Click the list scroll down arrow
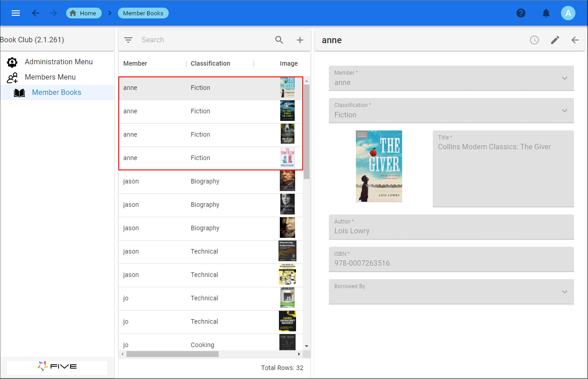Screen dimensions: 588x379 point(307,346)
